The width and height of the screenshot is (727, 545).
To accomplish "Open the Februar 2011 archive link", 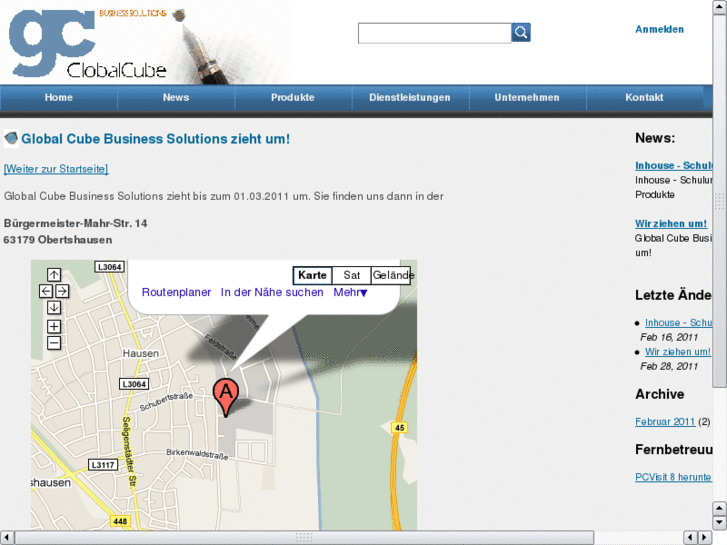I will [665, 422].
